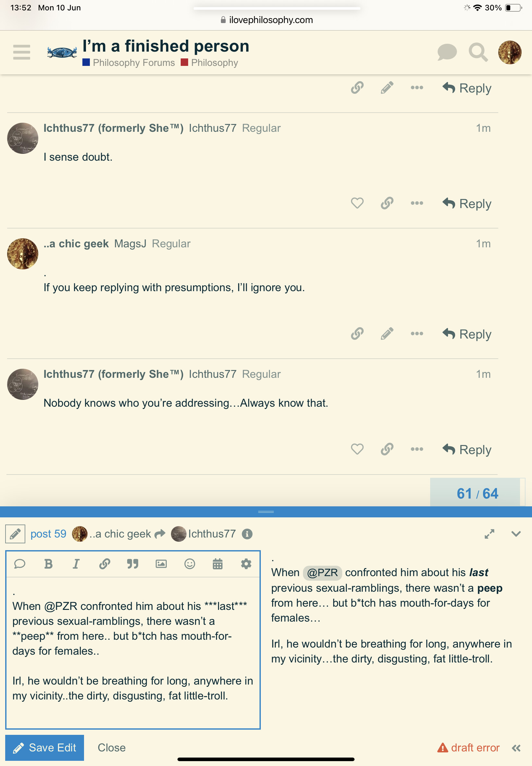
Task: Show more actions on the MagsJ post
Action: 417,333
